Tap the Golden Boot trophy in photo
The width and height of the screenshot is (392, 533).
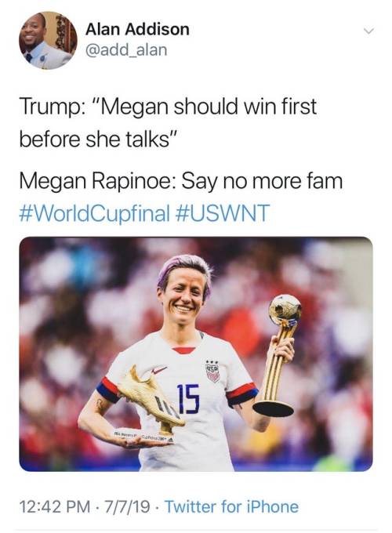tap(151, 397)
